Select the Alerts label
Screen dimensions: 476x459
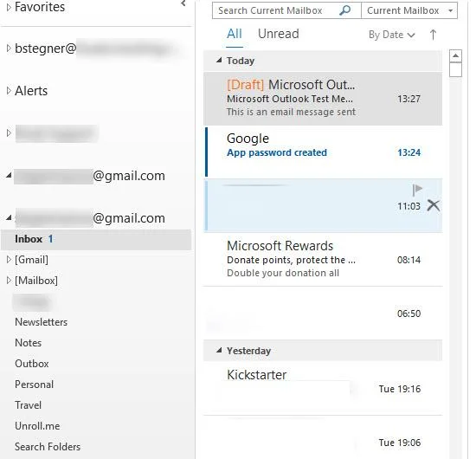pos(31,91)
